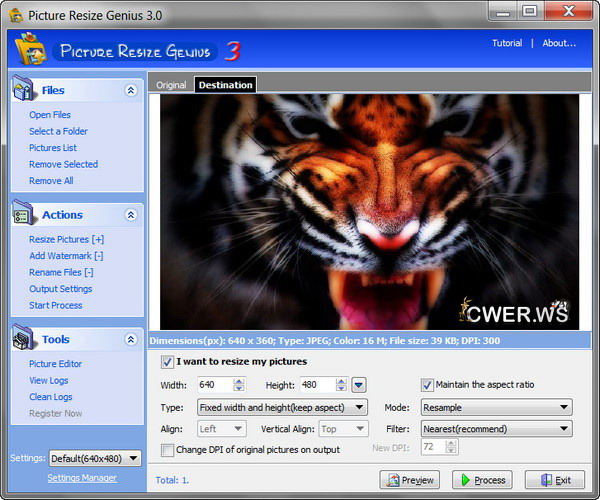Collapse the Files panel with chevron
Viewport: 600px width, 500px height.
[130, 90]
